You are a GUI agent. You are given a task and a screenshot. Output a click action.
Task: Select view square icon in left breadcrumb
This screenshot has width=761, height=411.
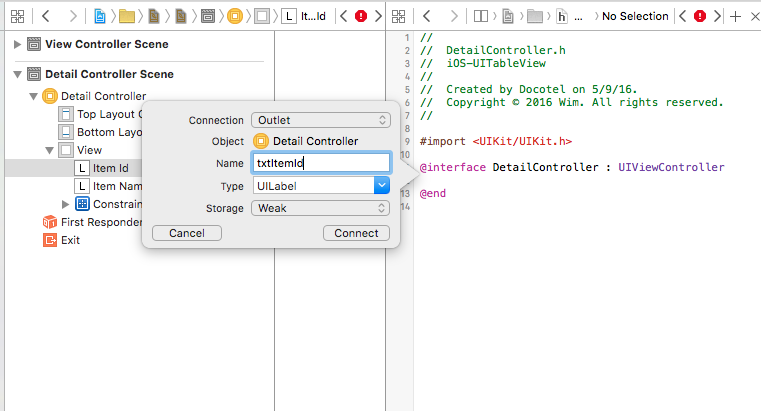tap(262, 16)
